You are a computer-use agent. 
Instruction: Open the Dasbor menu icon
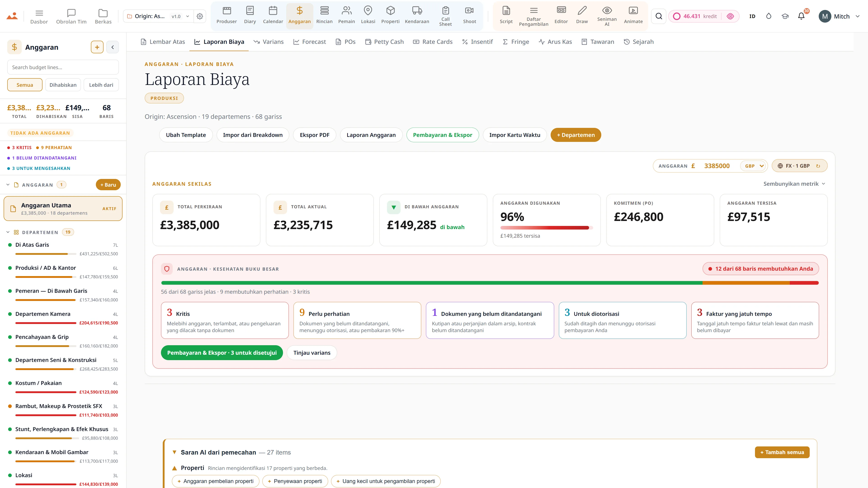pos(39,16)
